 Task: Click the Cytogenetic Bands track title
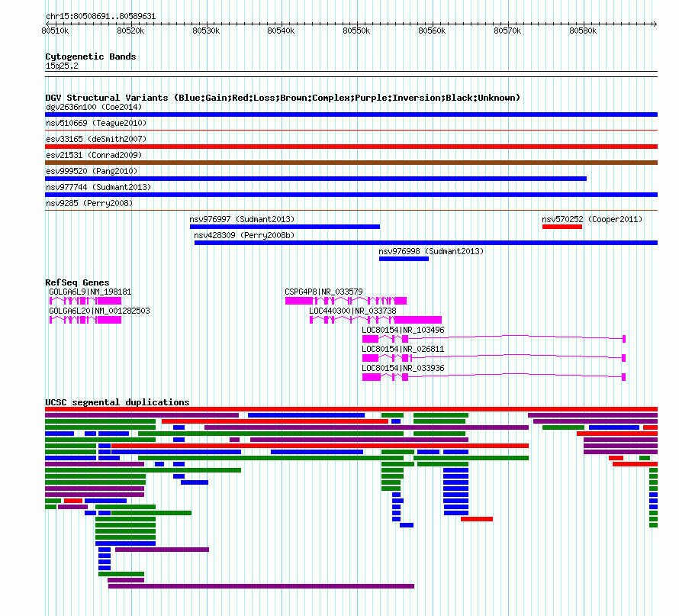(91, 56)
